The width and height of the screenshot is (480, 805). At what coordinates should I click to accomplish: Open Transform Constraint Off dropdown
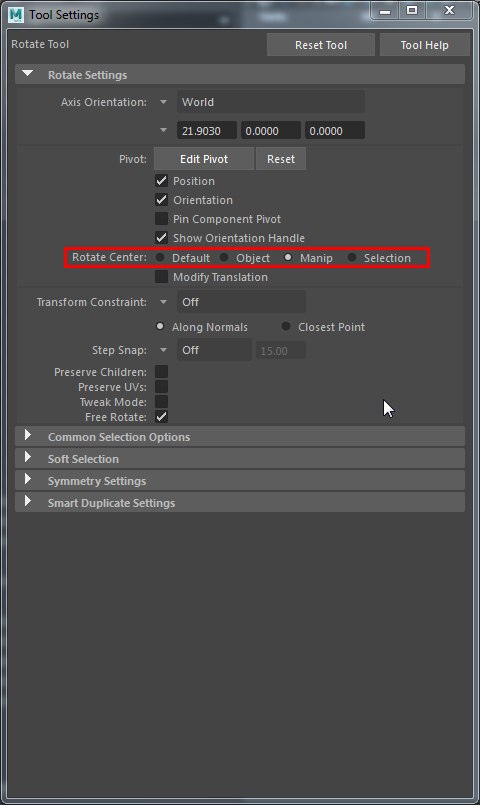click(x=241, y=302)
